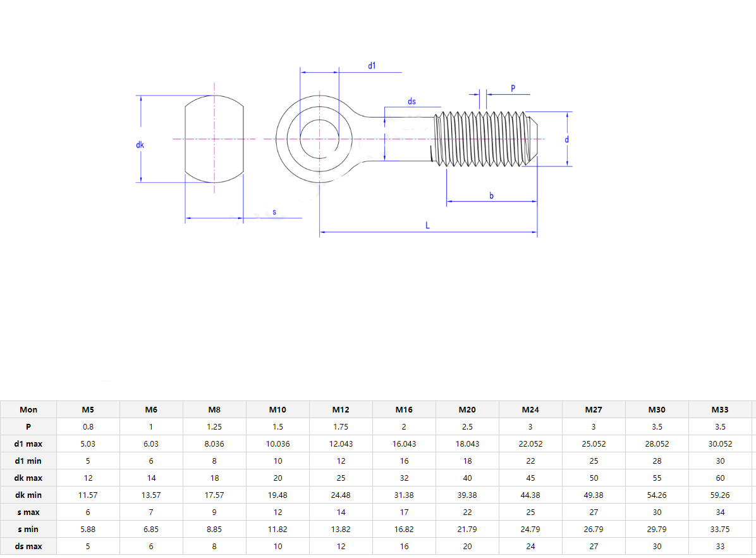The image size is (756, 558).
Task: Click the 5.88 cell
Action: (x=88, y=529)
